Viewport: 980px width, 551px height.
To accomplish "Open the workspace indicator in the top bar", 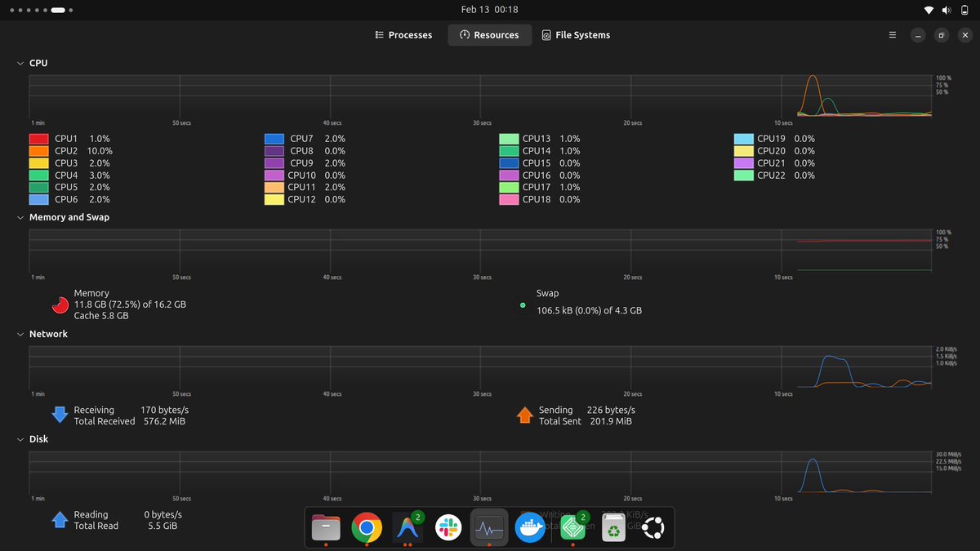I will 41,11.
